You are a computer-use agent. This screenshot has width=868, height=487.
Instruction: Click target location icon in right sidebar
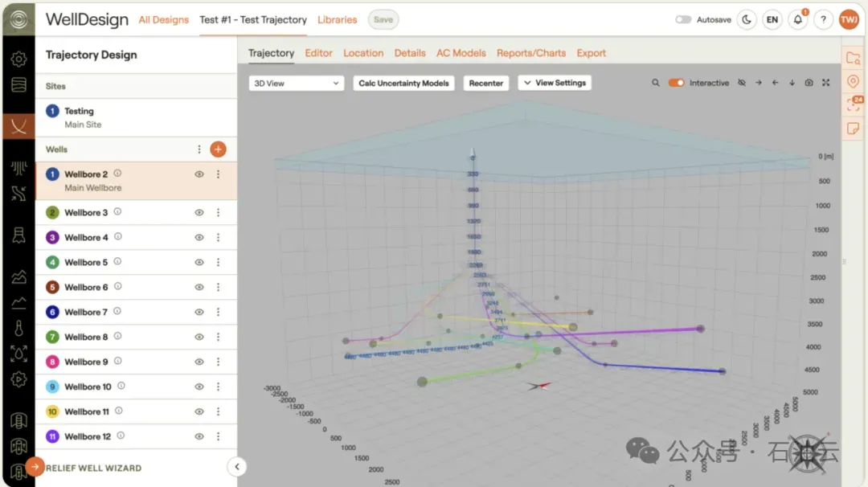pos(853,81)
